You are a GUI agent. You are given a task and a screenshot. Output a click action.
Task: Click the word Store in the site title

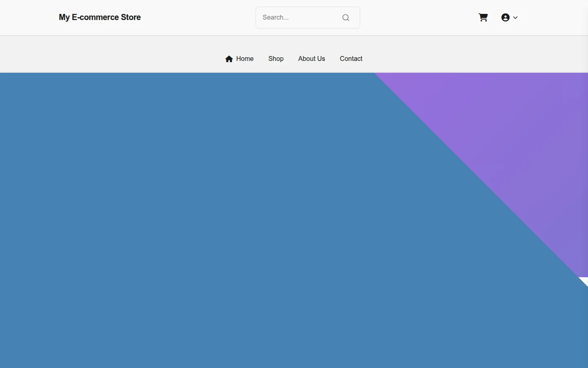[x=131, y=17]
